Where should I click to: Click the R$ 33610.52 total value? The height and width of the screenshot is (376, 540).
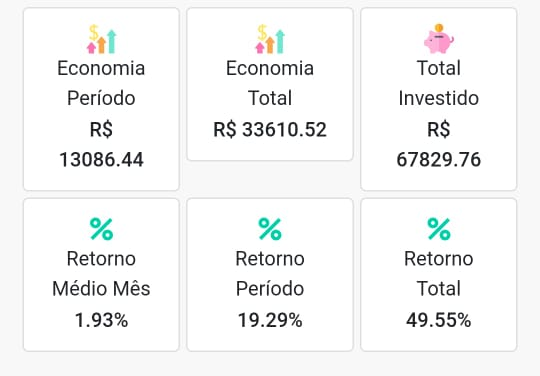tap(270, 130)
